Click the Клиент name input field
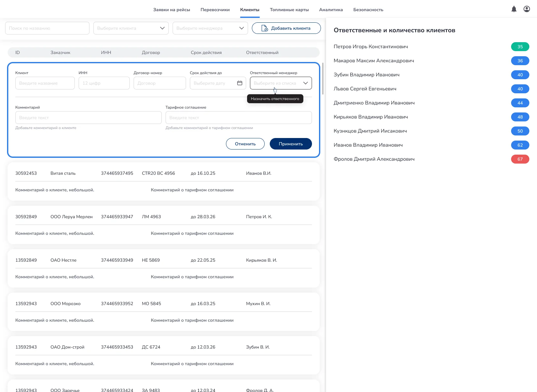 pyautogui.click(x=45, y=83)
